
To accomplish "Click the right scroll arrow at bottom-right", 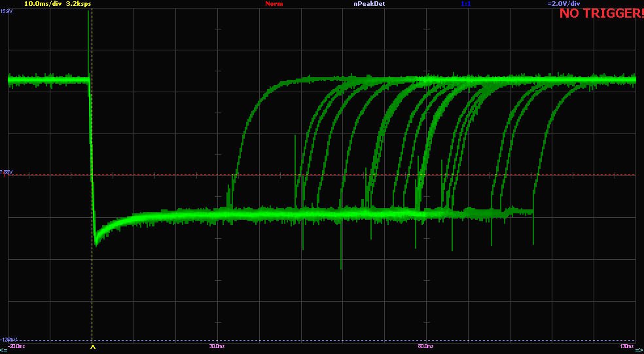I will pyautogui.click(x=639, y=351).
